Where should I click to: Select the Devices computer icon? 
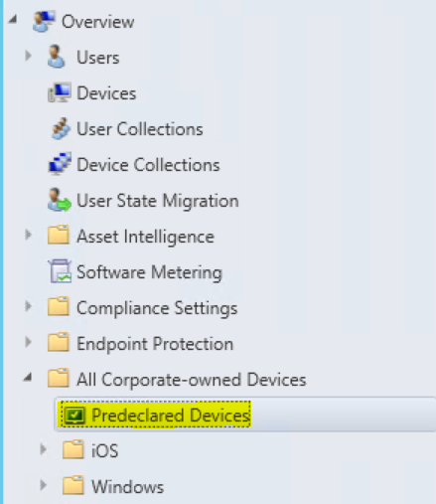pos(60,92)
